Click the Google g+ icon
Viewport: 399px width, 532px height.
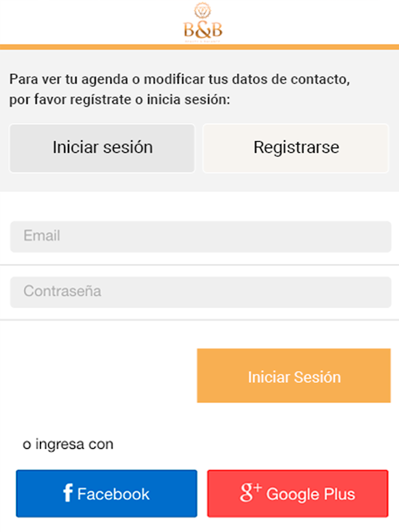pos(250,493)
